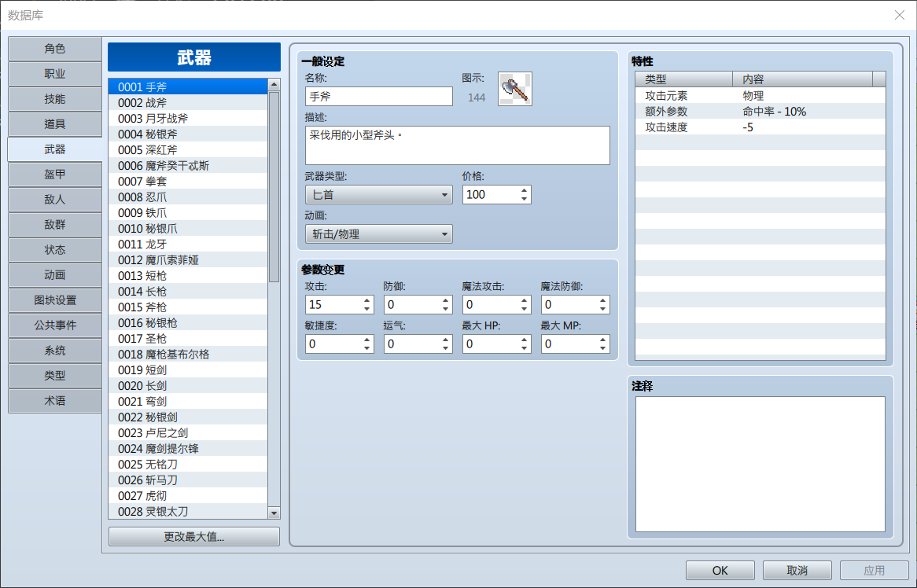
Task: Increase the 价格 value with up arrow
Action: (524, 190)
